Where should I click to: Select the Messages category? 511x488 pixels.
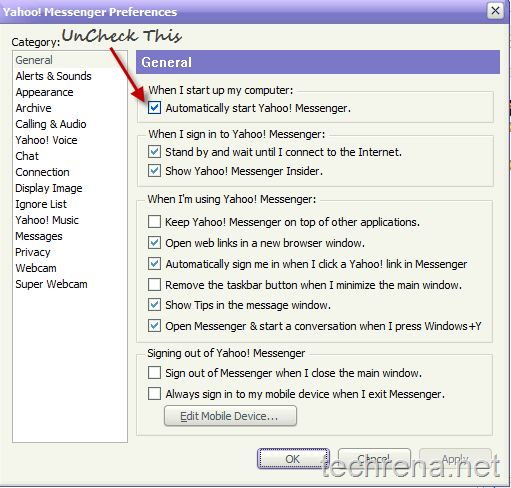pyautogui.click(x=39, y=236)
